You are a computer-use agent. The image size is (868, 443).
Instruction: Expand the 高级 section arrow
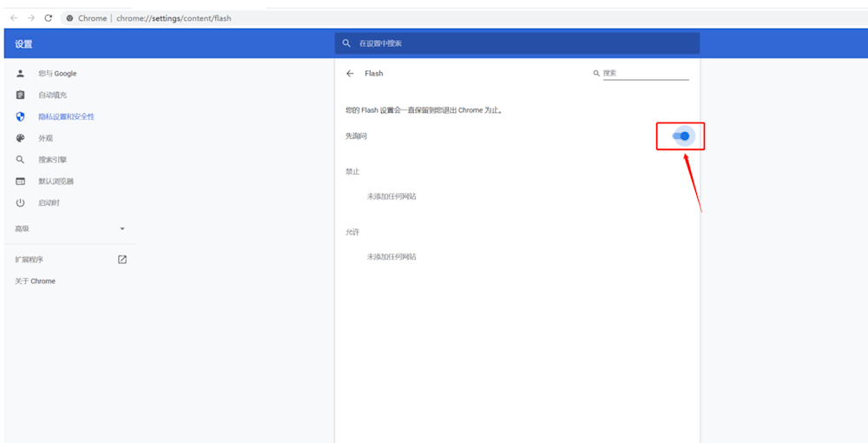pos(122,229)
